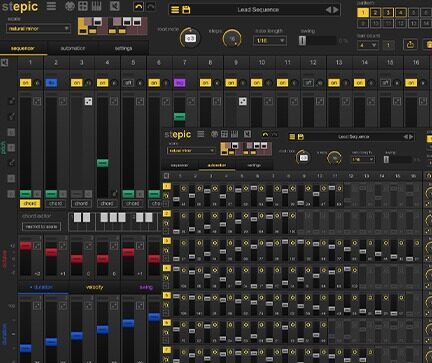Click the globe icon in main window toolbar
432x363 pixels.
coord(70,6)
